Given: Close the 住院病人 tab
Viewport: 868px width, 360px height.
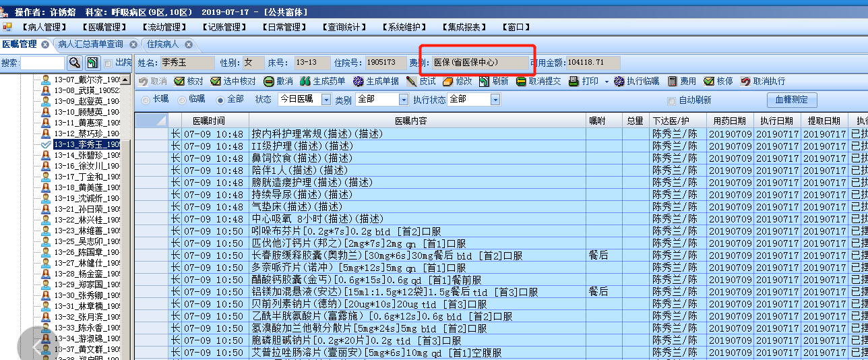Looking at the screenshot, I should tap(189, 44).
